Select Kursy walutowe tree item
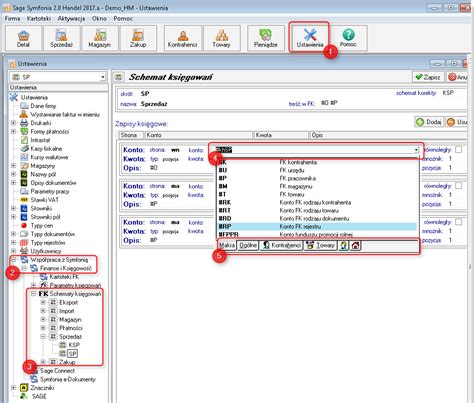Viewport: 474px width, 403px height. click(x=49, y=157)
